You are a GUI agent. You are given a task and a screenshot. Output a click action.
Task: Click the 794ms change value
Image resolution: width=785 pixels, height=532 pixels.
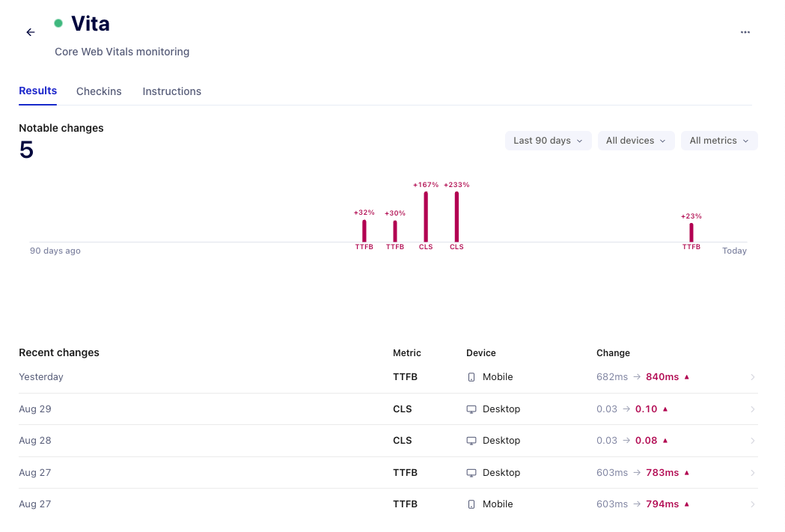[x=662, y=504]
